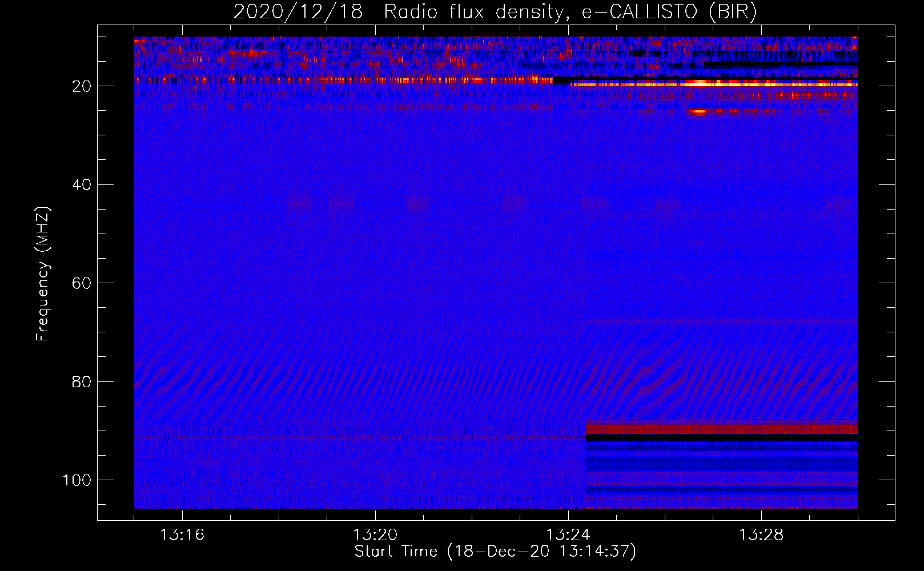Click the 'Frequency (MHZ)' y-axis label

click(43, 274)
